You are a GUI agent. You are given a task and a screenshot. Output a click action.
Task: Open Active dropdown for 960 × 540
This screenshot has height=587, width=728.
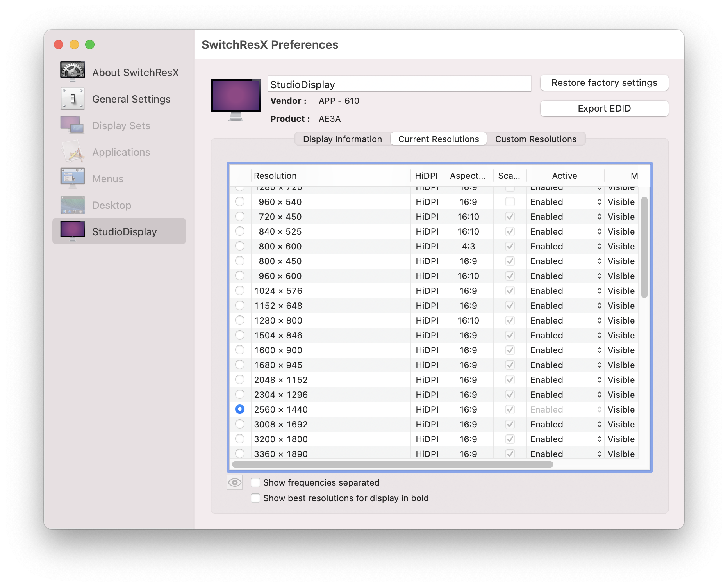point(566,202)
